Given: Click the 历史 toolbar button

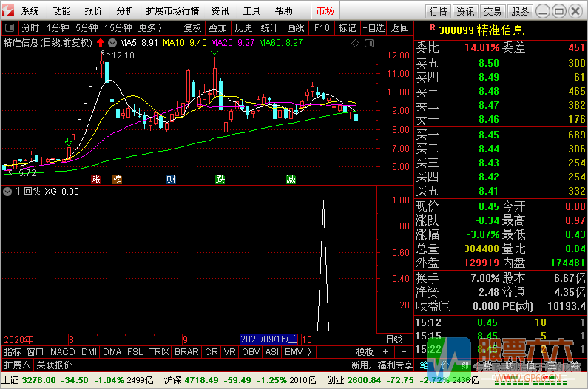Looking at the screenshot, I should click(x=244, y=28).
